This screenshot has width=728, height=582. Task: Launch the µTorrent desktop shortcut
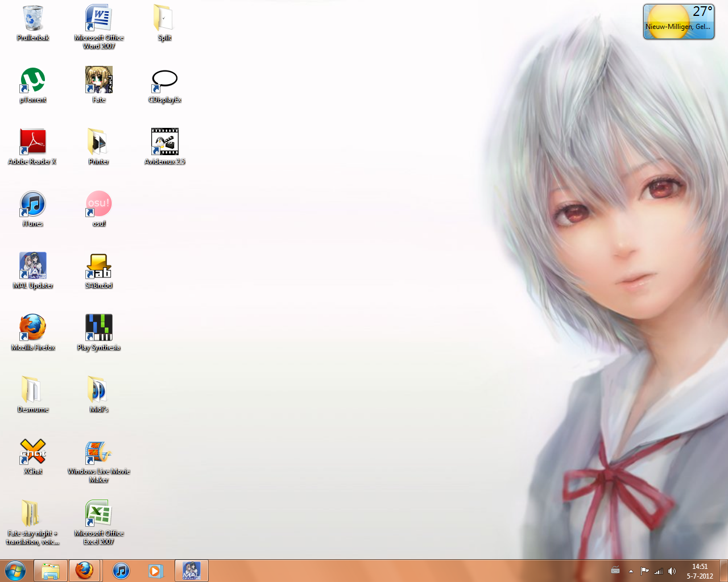pyautogui.click(x=33, y=85)
